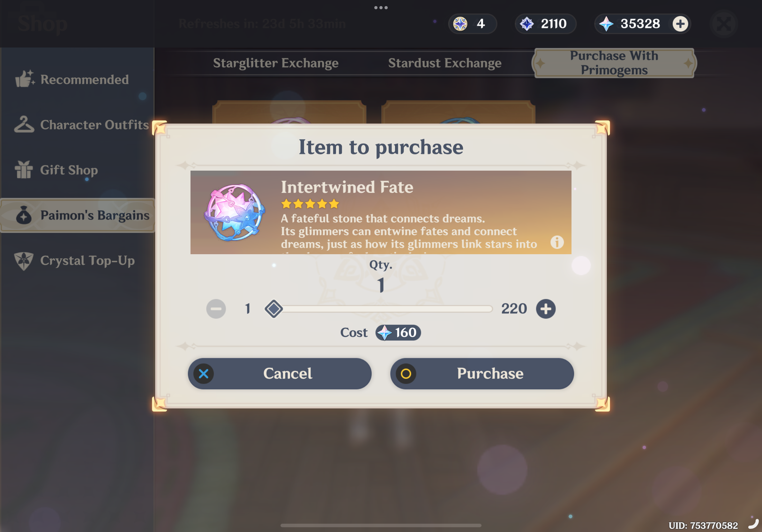Dismiss dialog with Cancel button
Viewport: 762px width, 532px height.
click(280, 373)
